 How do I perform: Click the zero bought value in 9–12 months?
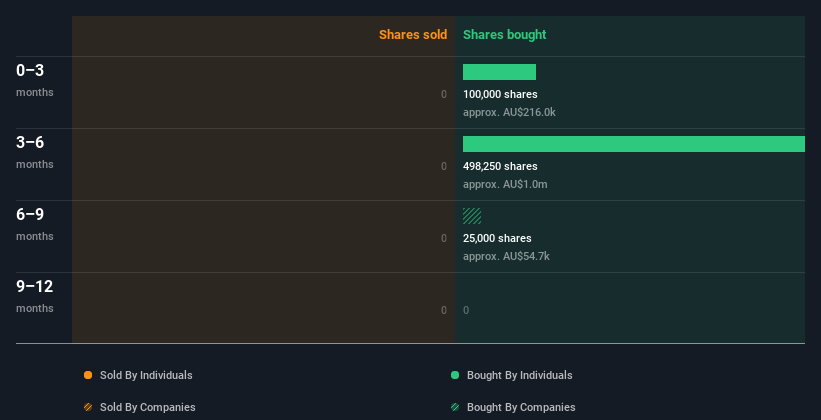click(466, 310)
